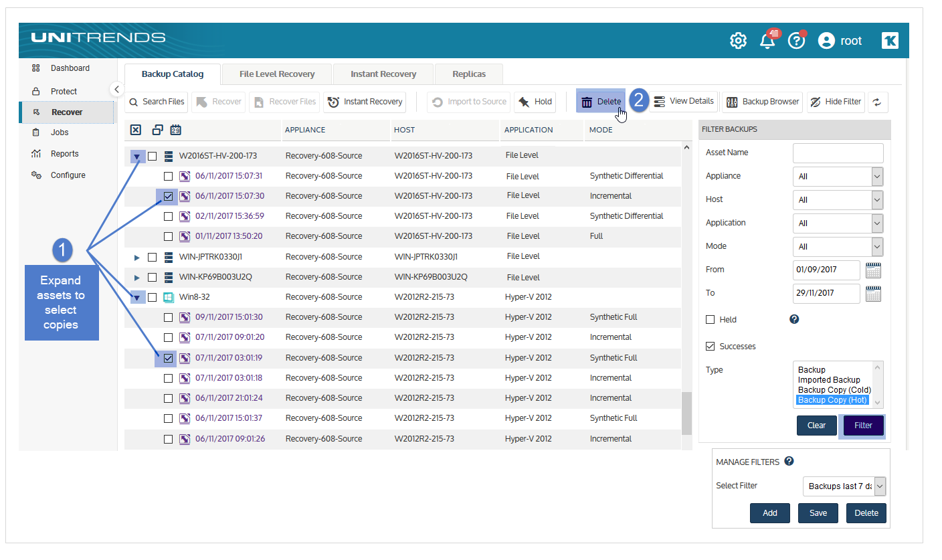Click help icon next to Manage Filters
The height and width of the screenshot is (560, 942).
click(x=789, y=461)
